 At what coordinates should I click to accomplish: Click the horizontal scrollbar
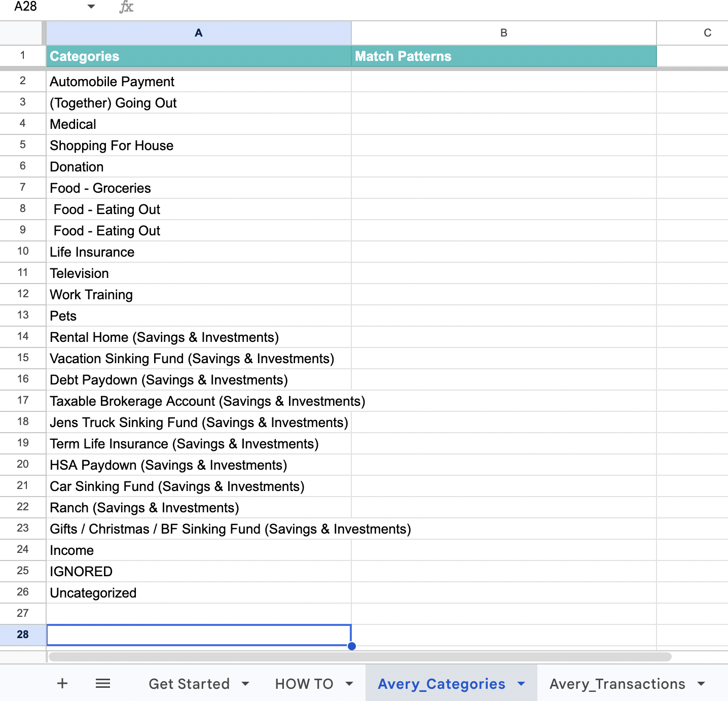360,657
